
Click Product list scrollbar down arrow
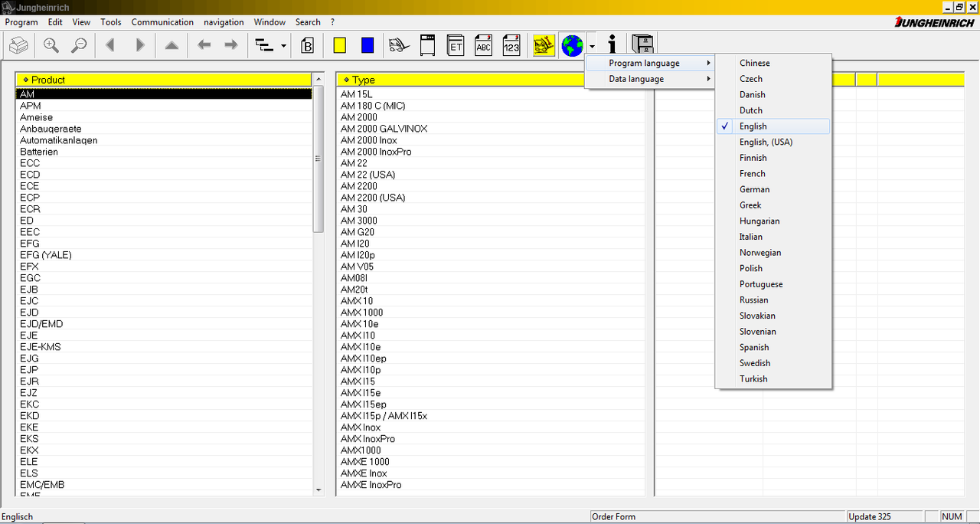coord(318,490)
